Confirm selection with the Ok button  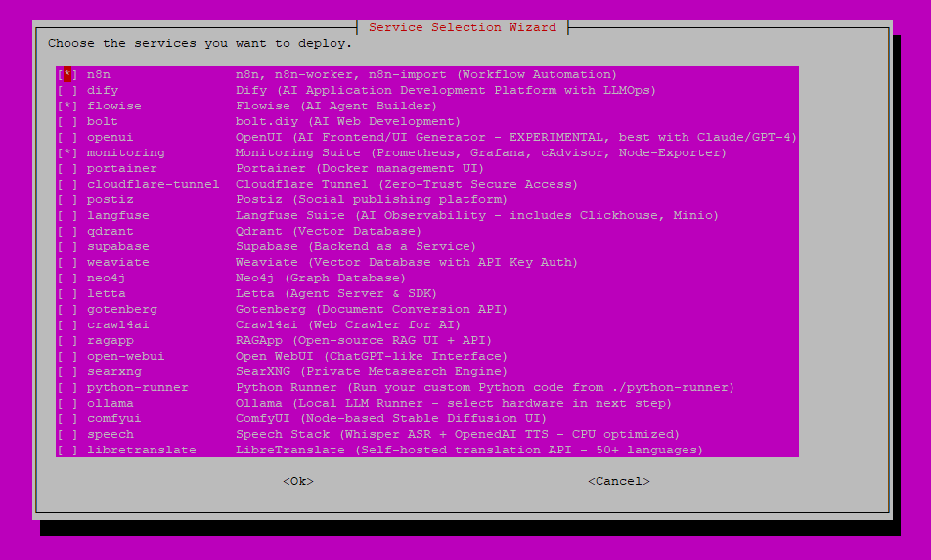click(298, 481)
